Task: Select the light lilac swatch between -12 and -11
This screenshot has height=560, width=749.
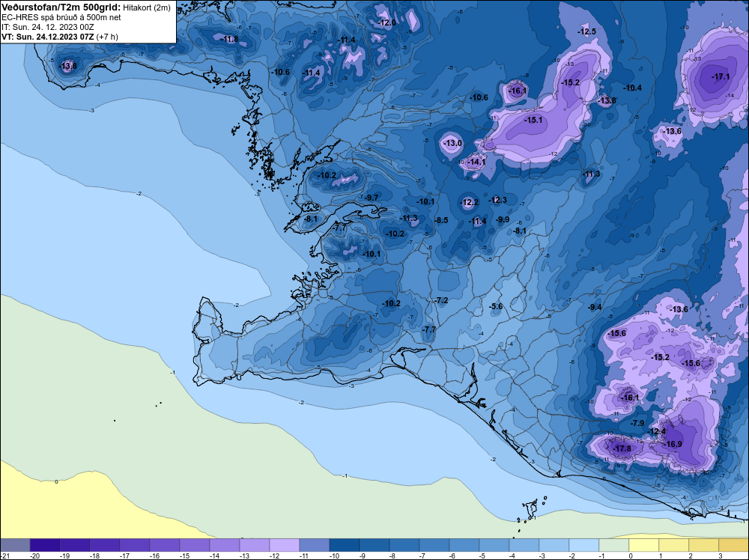Action: tap(285, 545)
